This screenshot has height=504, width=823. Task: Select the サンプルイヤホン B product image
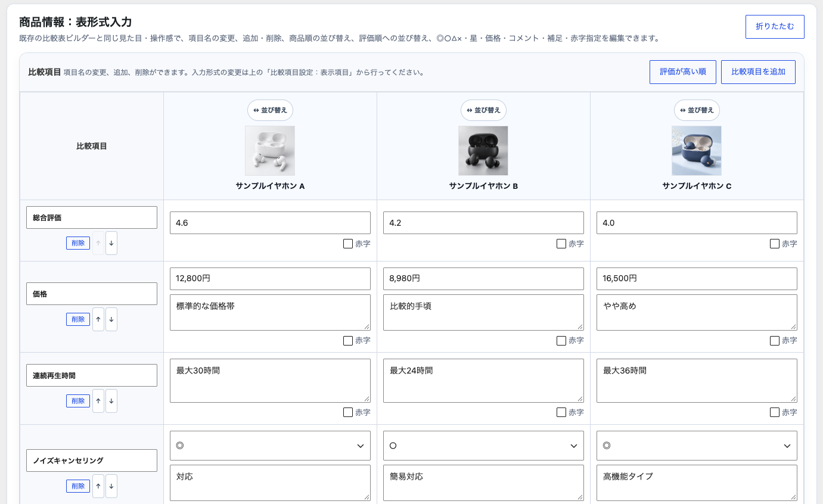point(483,151)
